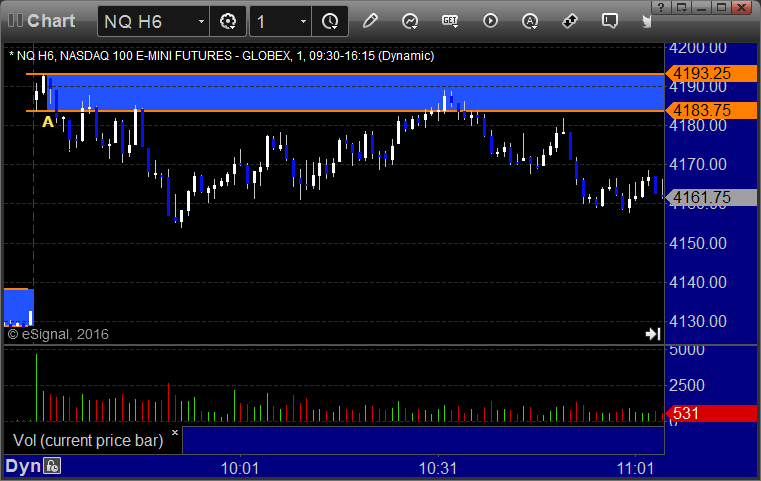Jump to latest bar arrow icon

pos(653,334)
